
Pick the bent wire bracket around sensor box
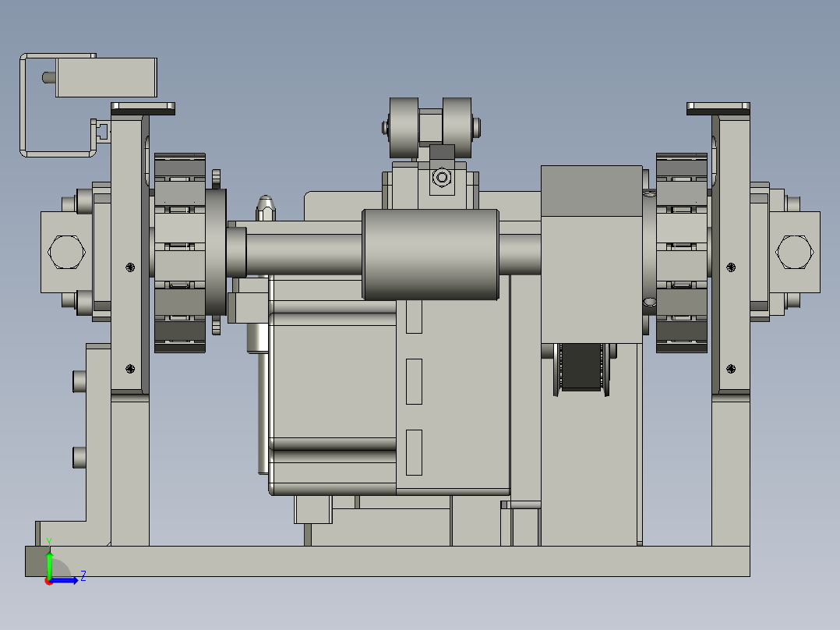(x=58, y=105)
